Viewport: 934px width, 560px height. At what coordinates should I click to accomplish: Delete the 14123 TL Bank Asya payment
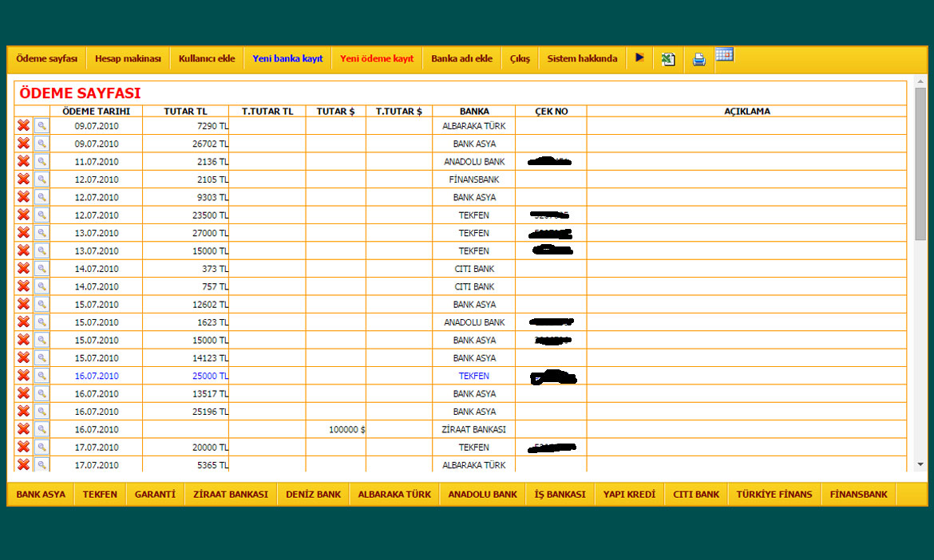pos(23,357)
